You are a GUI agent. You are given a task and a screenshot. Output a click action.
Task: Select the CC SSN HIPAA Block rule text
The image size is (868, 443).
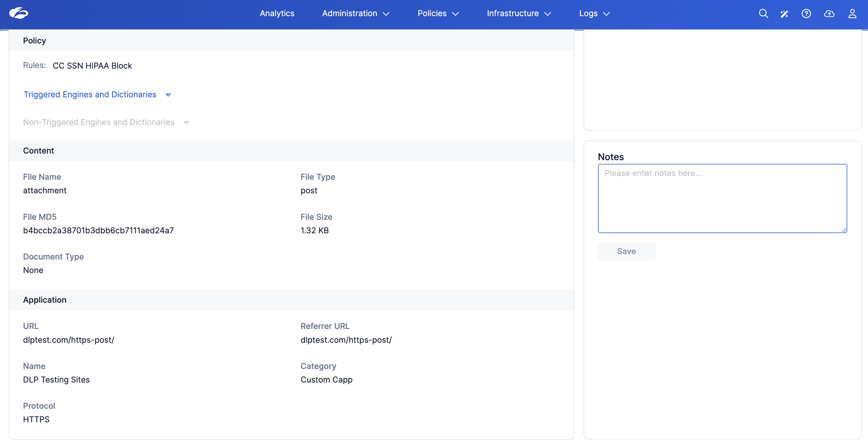click(92, 66)
